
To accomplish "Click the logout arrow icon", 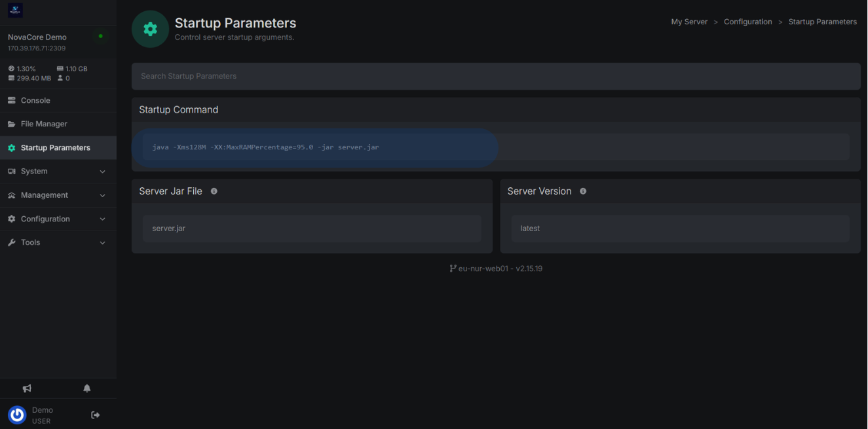I will (96, 415).
